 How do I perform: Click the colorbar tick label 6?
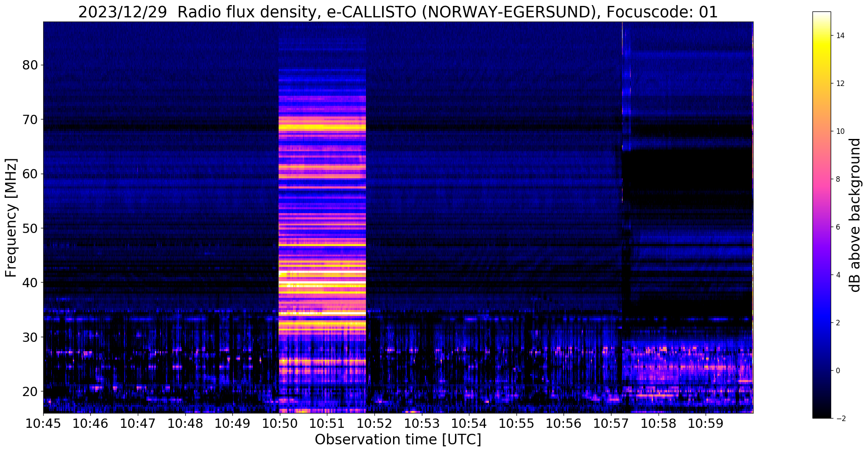pyautogui.click(x=837, y=227)
